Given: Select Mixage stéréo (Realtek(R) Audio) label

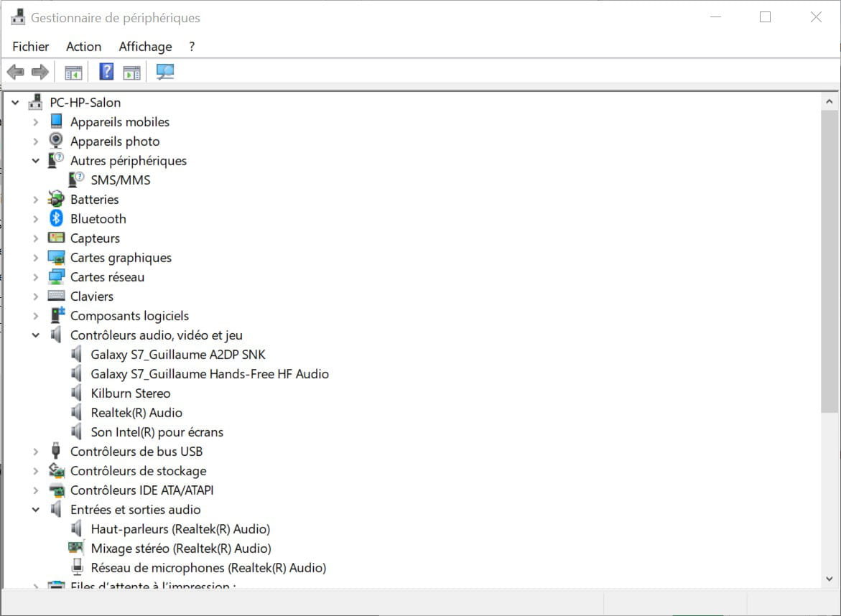Looking at the screenshot, I should coord(181,548).
